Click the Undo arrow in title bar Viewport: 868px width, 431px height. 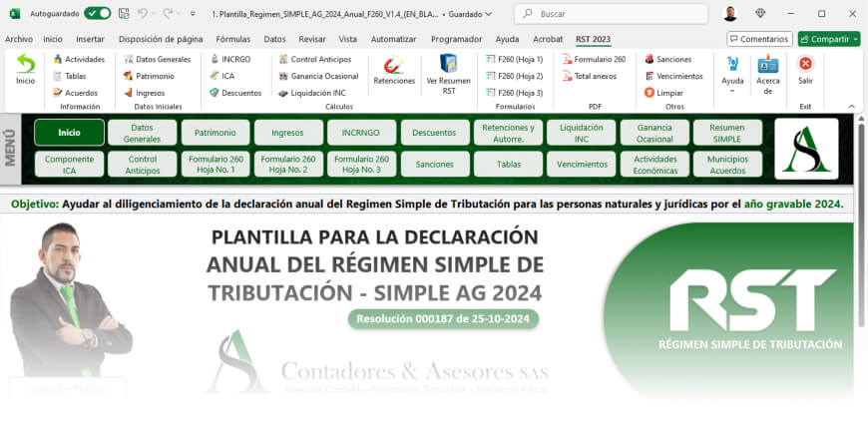click(143, 14)
